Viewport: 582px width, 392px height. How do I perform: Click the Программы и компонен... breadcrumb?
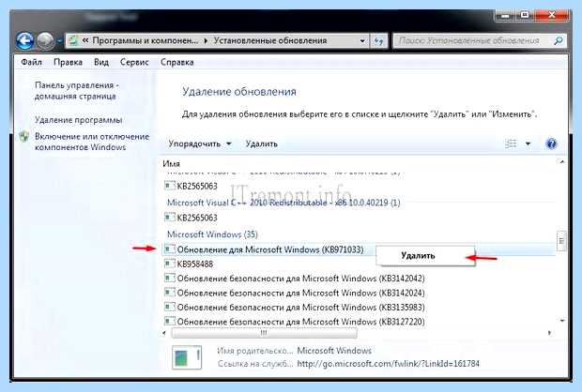point(145,41)
